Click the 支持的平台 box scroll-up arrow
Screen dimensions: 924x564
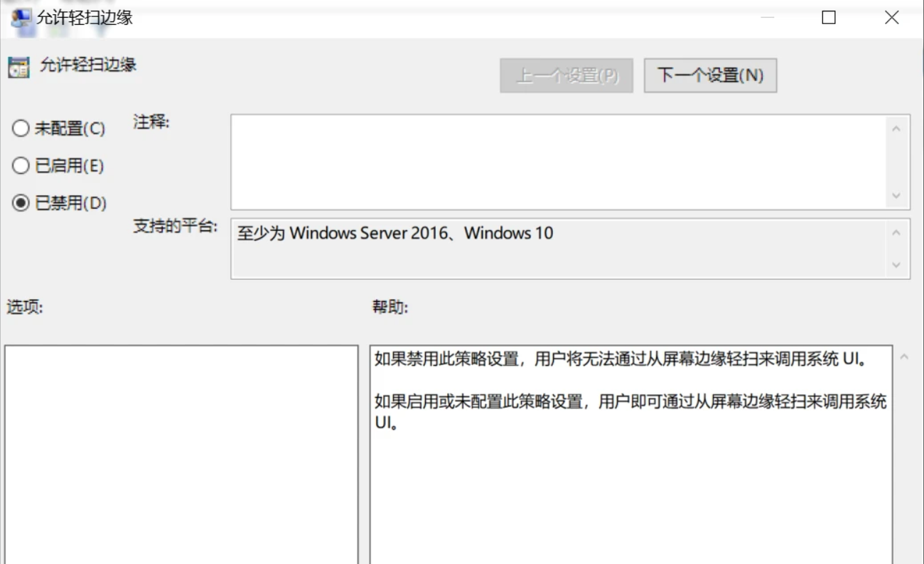896,232
